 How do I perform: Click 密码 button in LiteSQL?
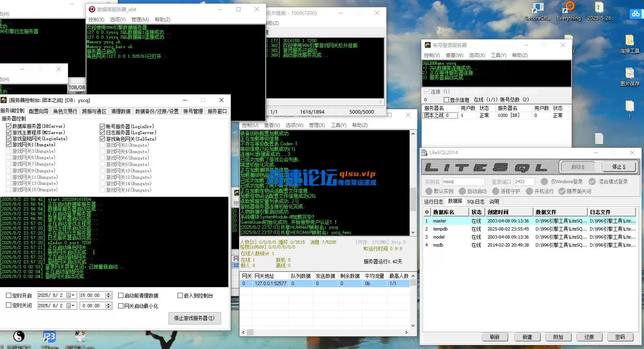click(x=620, y=337)
